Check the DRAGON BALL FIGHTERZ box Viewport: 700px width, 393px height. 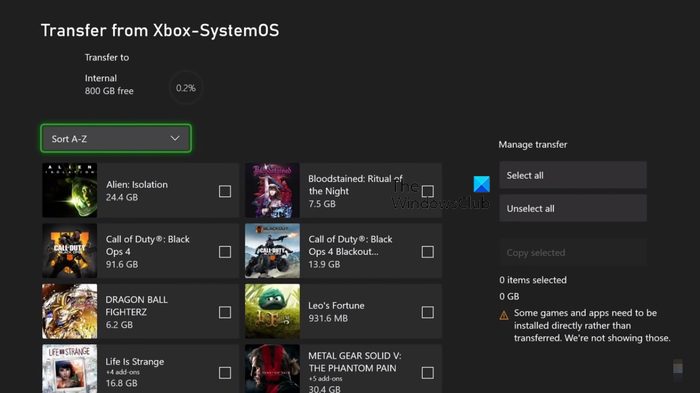click(x=225, y=312)
